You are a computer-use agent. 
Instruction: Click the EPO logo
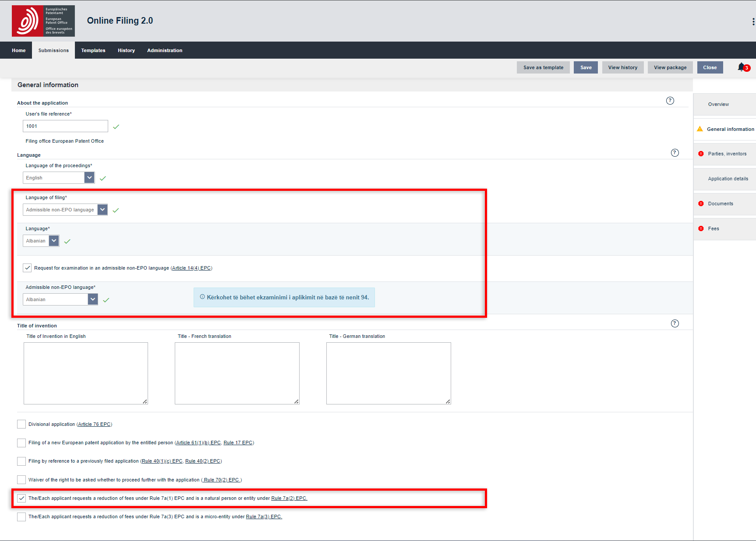43,21
